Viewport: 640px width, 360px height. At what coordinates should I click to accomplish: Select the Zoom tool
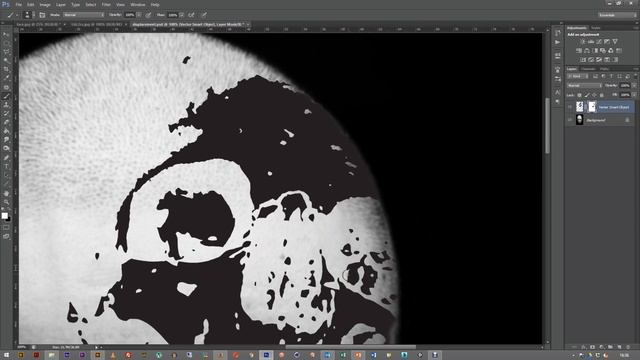(6, 202)
